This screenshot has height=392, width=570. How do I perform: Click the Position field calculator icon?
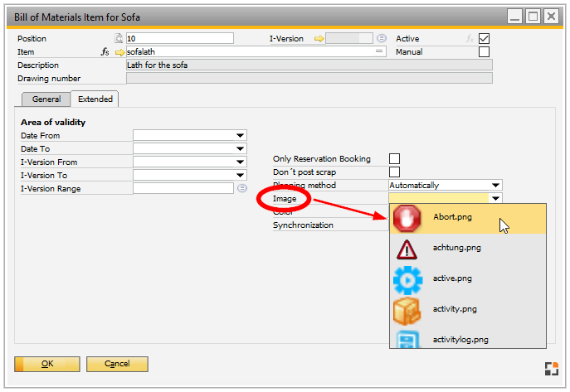point(119,38)
